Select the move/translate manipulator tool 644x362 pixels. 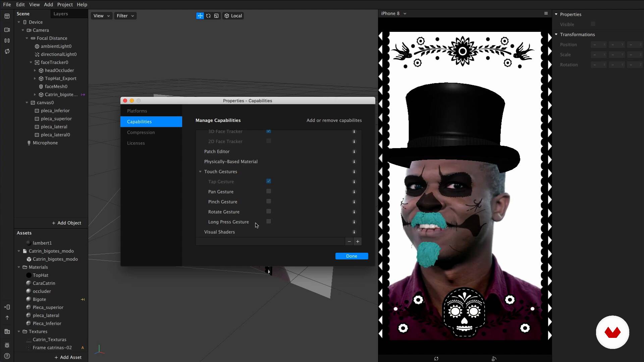(x=200, y=16)
